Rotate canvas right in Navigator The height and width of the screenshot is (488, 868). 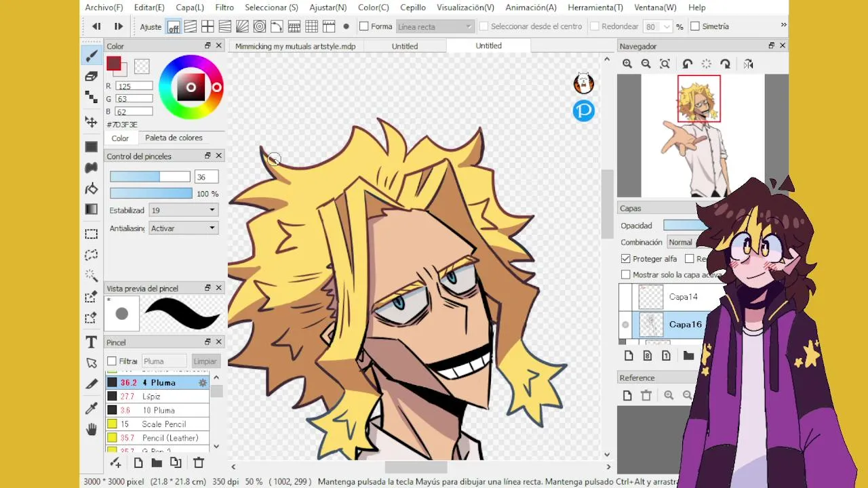[x=726, y=64]
